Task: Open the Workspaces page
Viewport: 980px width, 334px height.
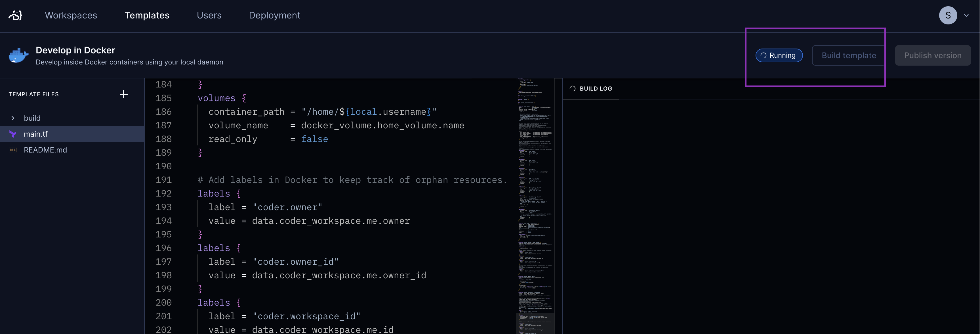Action: pos(71,15)
